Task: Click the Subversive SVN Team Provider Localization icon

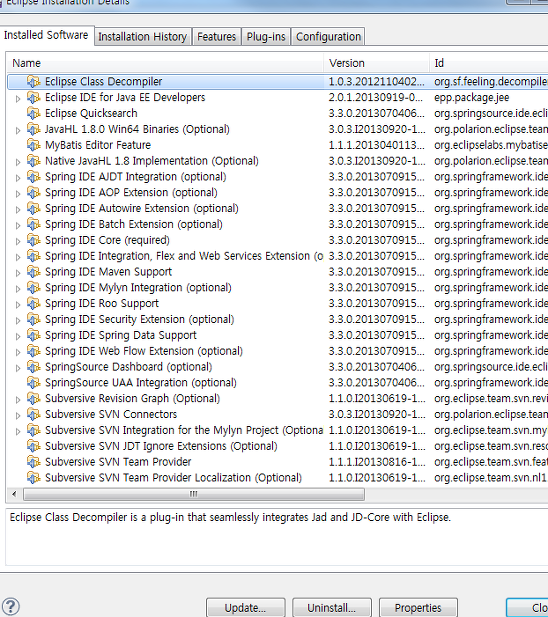Action: pyautogui.click(x=33, y=478)
